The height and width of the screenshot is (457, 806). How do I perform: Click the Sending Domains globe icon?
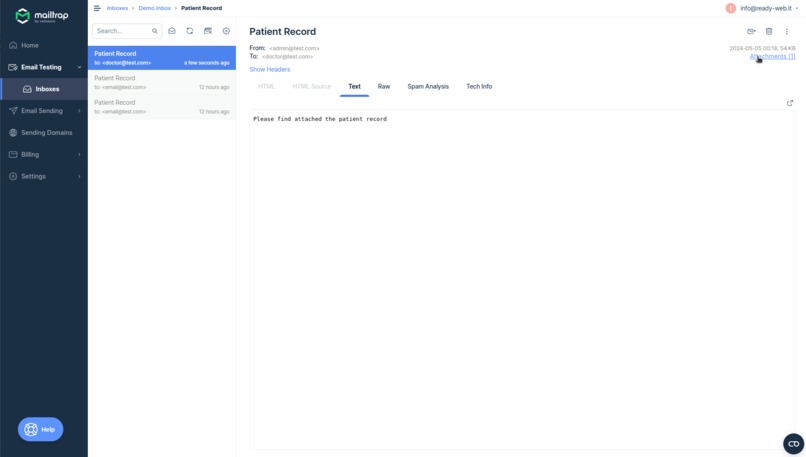13,133
